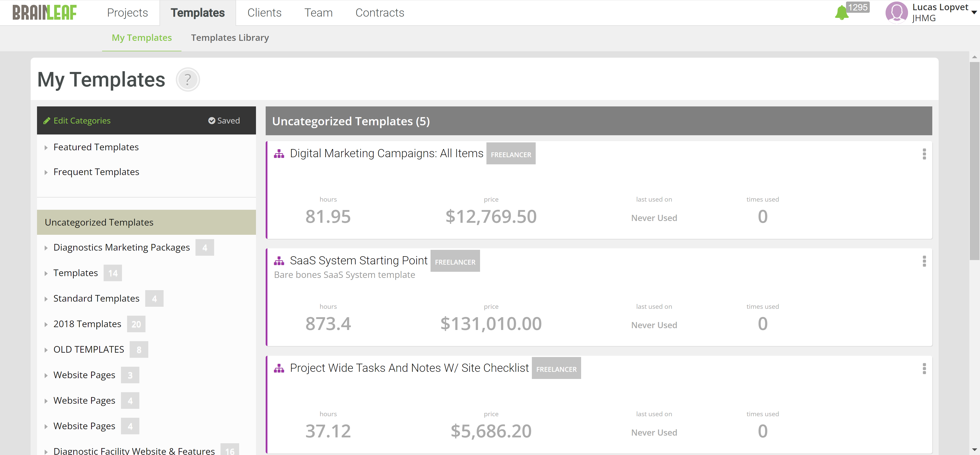Expand the Standard Templates arrow
980x455 pixels.
pyautogui.click(x=46, y=299)
